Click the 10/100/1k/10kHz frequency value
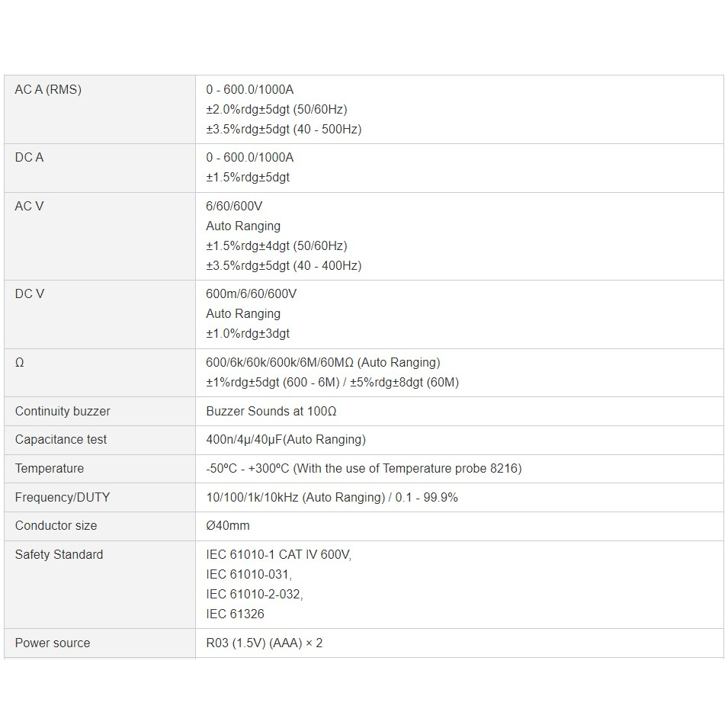The width and height of the screenshot is (728, 728). point(252,498)
